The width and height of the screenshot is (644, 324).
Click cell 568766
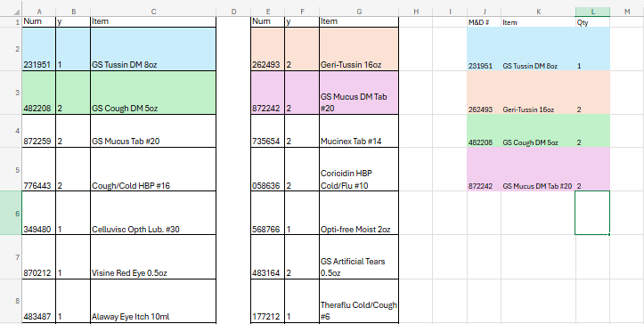(268, 213)
